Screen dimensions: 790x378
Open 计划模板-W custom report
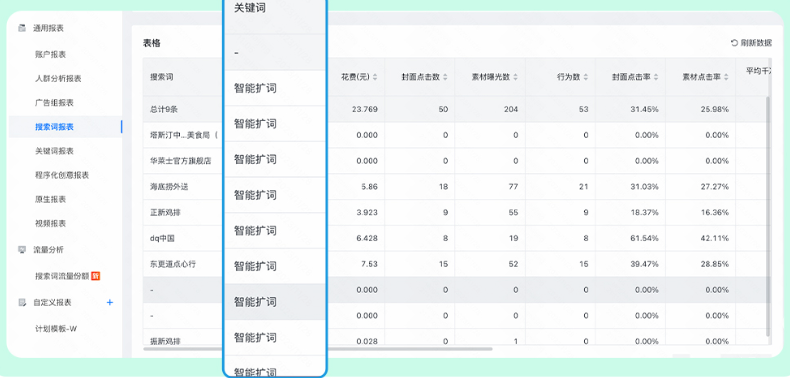click(56, 329)
